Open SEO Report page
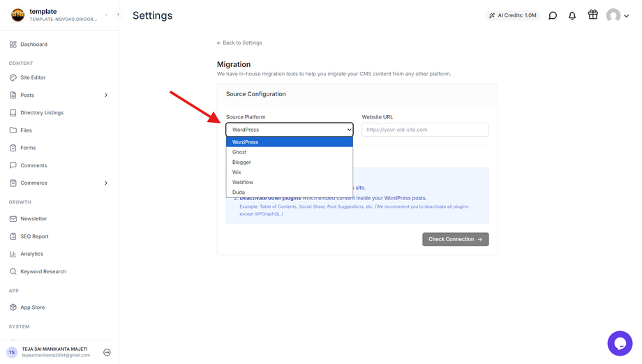Viewport: 642px width, 364px height. click(34, 236)
